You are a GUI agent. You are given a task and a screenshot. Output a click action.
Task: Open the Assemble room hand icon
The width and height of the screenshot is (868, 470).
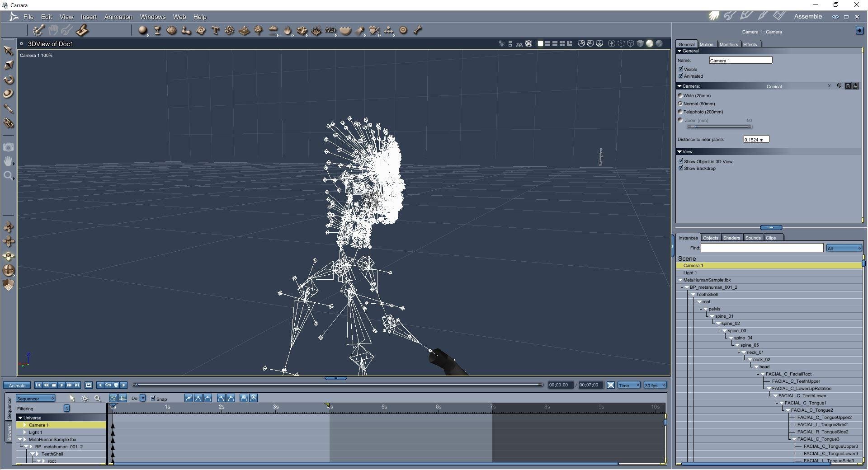[714, 16]
